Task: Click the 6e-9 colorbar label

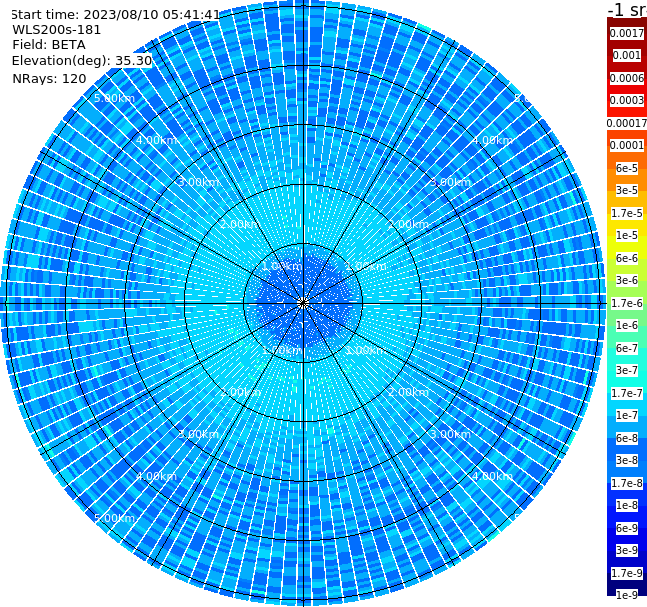Action: tap(627, 528)
